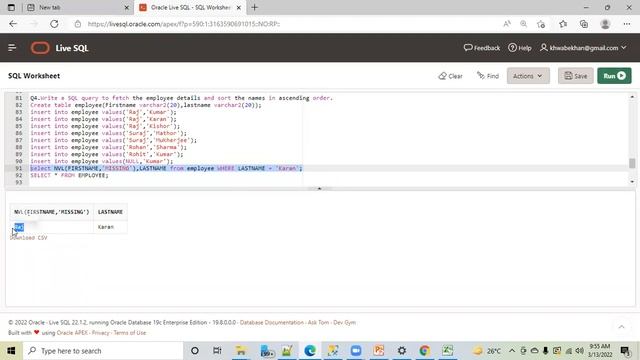
Task: Open Task View on the taskbar
Action: (x=217, y=351)
